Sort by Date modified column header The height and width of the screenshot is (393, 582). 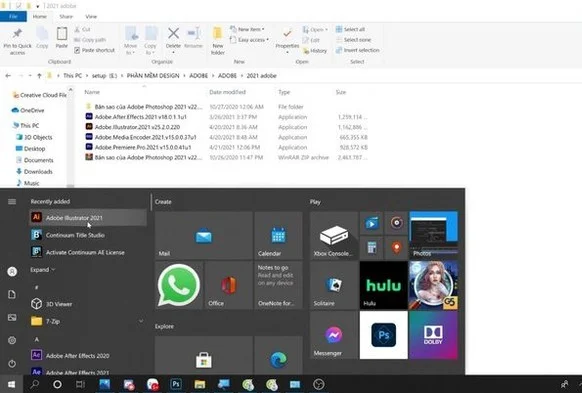(228, 92)
